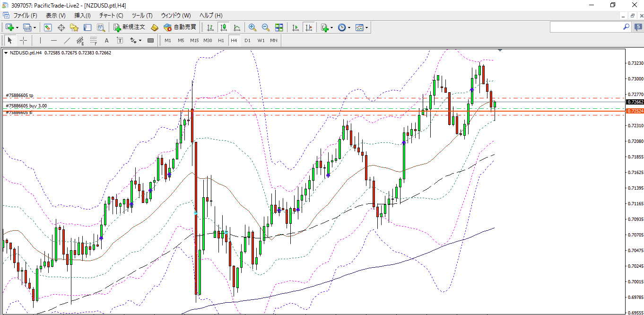Select the trendline drawing tool
The width and height of the screenshot is (644, 315).
click(67, 40)
